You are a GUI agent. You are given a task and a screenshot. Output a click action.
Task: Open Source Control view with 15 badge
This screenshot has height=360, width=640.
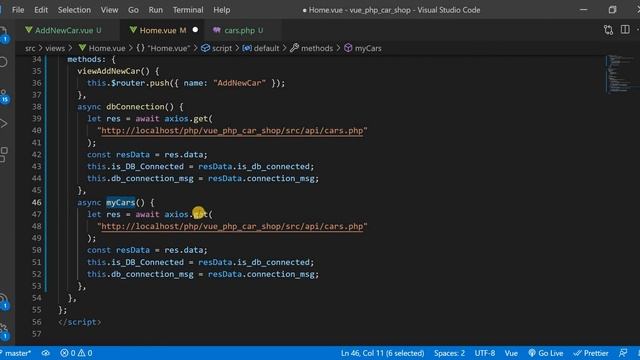(4, 95)
